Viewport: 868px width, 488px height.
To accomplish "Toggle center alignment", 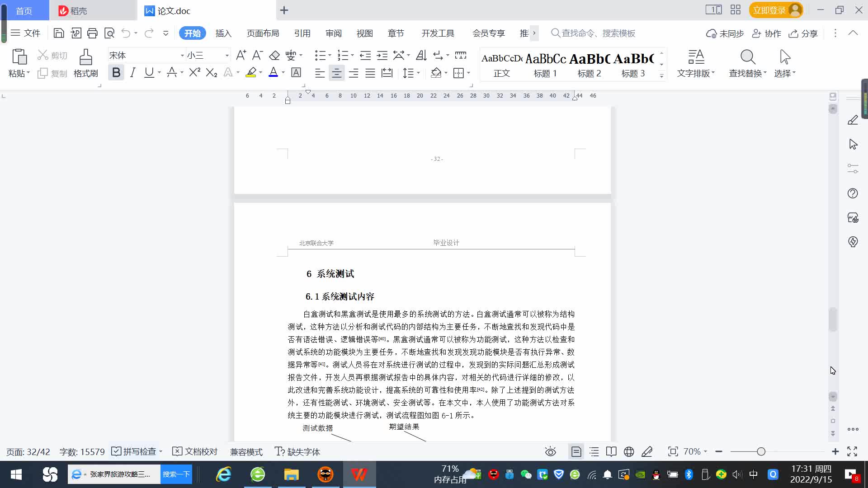I will 336,73.
